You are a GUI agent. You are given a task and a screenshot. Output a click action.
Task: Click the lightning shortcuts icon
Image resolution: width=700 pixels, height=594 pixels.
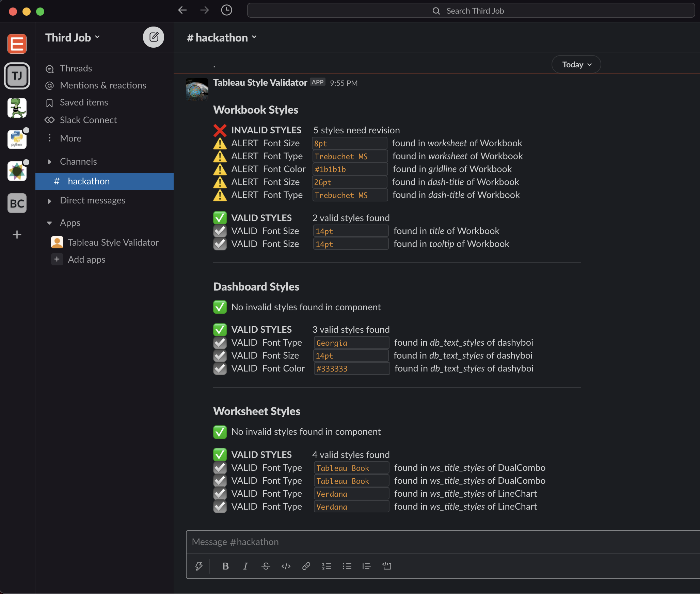point(199,566)
